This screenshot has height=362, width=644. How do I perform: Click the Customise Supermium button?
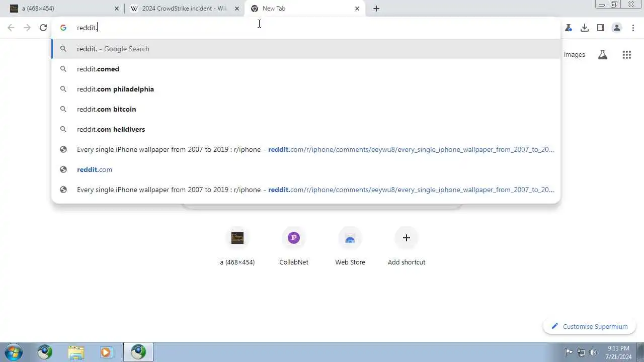589,326
